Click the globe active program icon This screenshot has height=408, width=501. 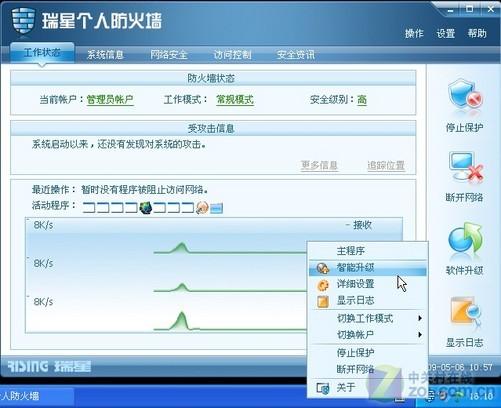[x=146, y=208]
